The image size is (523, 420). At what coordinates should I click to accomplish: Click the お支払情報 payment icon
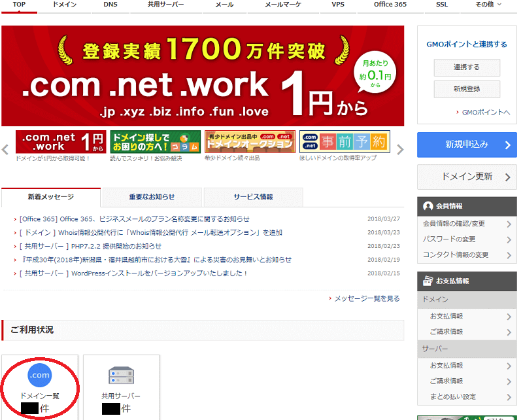click(428, 281)
